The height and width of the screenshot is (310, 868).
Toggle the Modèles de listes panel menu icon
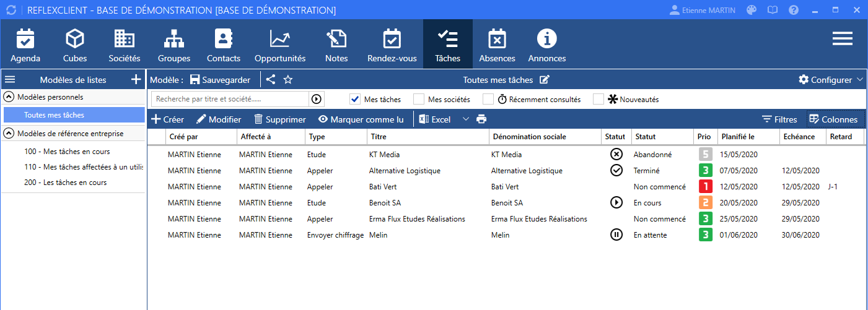pyautogui.click(x=10, y=79)
